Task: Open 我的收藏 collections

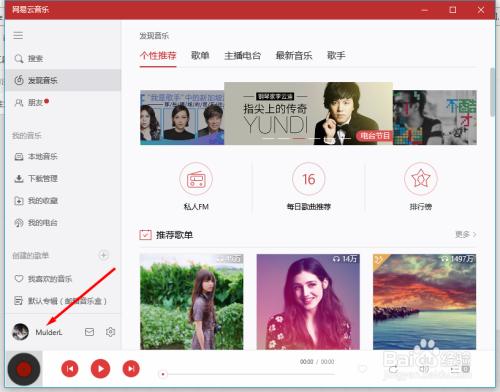Action: pos(63,201)
